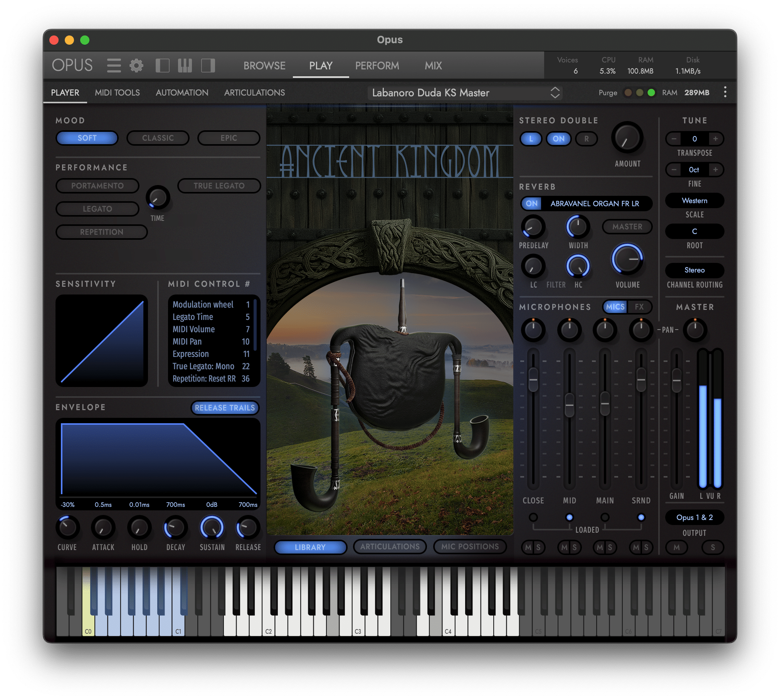Image resolution: width=780 pixels, height=700 pixels.
Task: Click the RELEASE TRAILS button
Action: pos(225,408)
